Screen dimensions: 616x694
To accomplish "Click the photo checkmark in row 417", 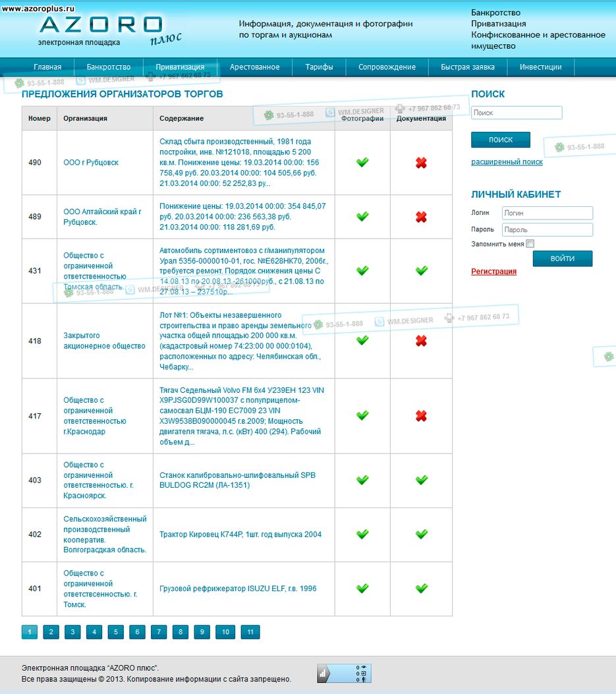I will coord(362,415).
